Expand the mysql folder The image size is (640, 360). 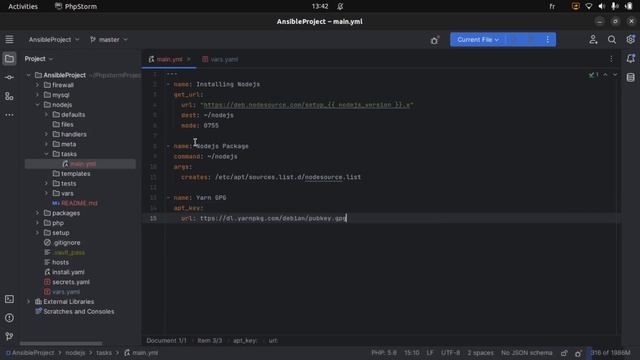38,95
